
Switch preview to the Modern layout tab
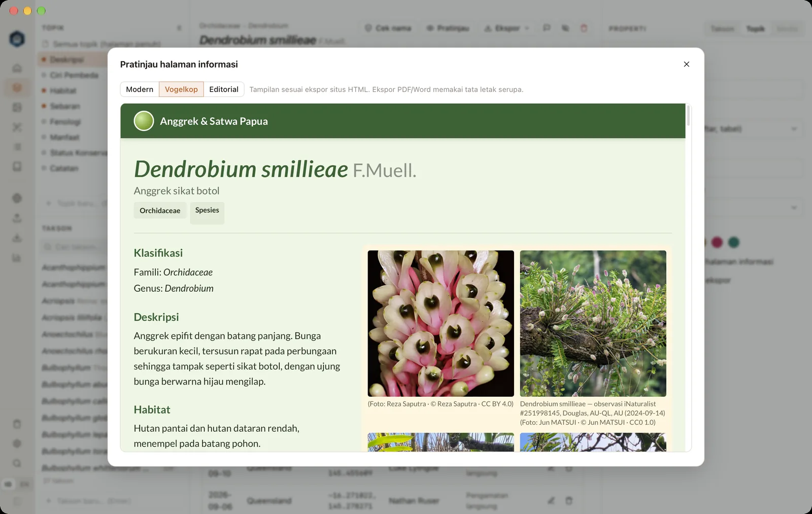coord(140,89)
